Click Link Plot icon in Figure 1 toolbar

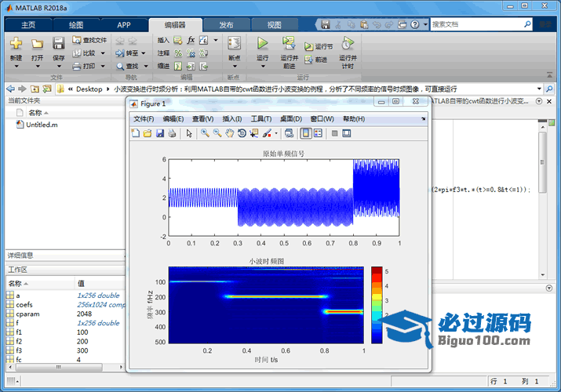click(x=289, y=133)
